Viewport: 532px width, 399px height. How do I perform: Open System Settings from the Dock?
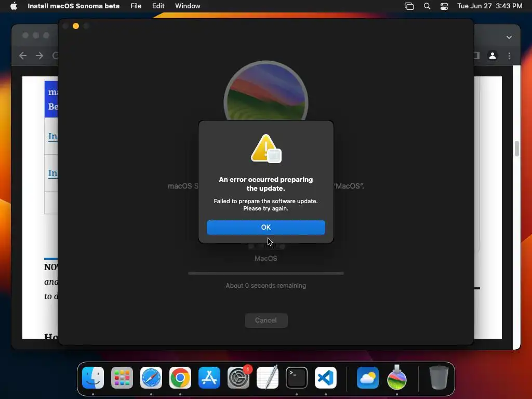[x=238, y=378]
